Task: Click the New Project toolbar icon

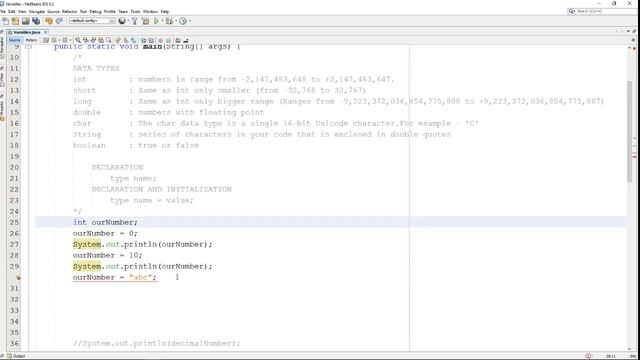Action: 15,21
